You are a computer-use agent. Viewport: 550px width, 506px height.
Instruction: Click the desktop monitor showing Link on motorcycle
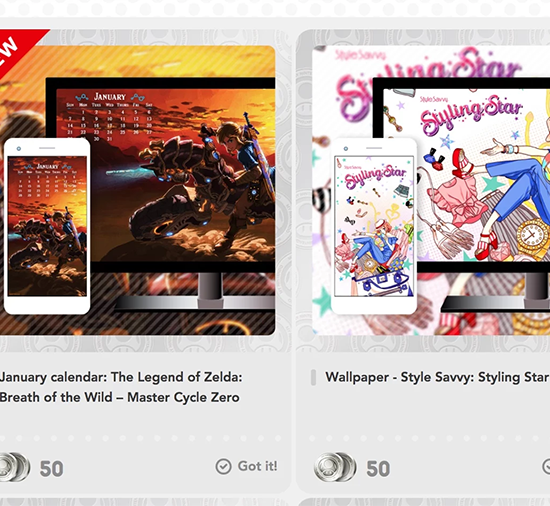[x=161, y=195]
